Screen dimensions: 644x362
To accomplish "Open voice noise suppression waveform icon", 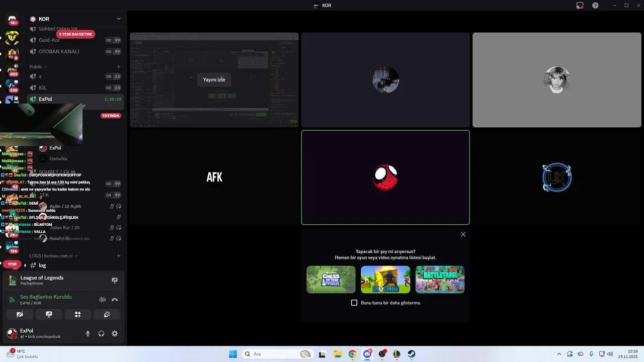I will pos(103,300).
